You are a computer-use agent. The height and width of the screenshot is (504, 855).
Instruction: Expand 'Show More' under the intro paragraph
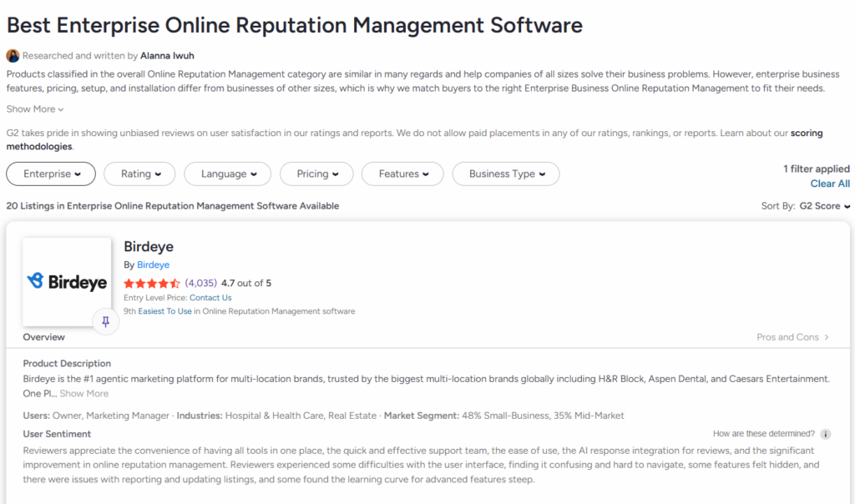[35, 109]
